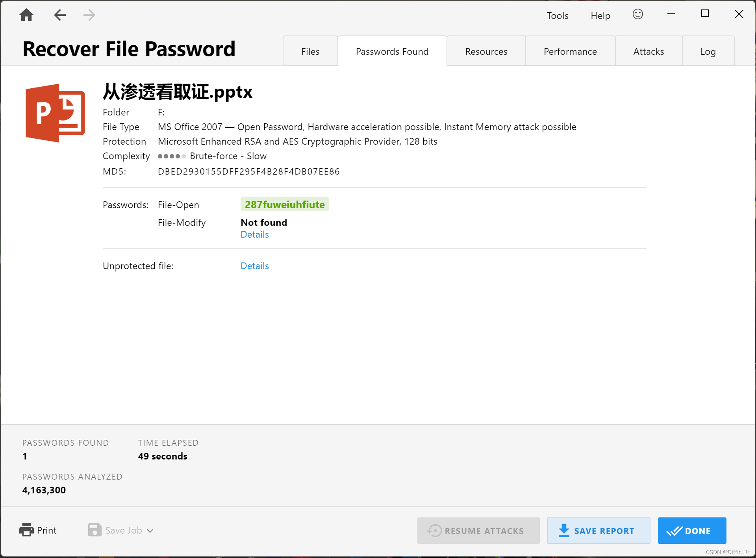Image resolution: width=756 pixels, height=558 pixels.
Task: Expand the Save Job dropdown arrow
Action: tap(150, 531)
